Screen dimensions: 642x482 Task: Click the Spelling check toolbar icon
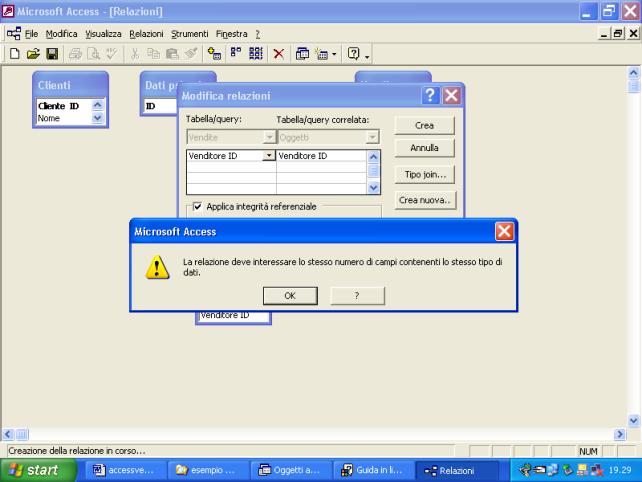pos(112,54)
